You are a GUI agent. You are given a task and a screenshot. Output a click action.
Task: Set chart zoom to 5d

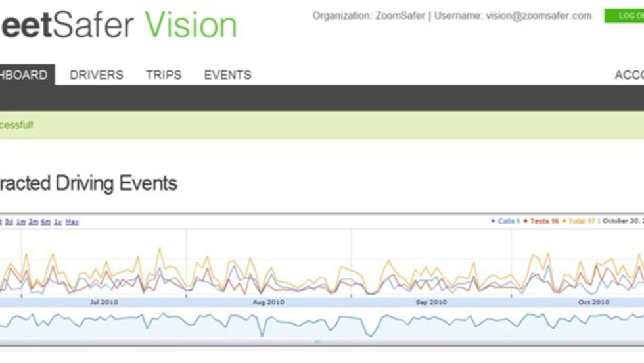coord(9,222)
